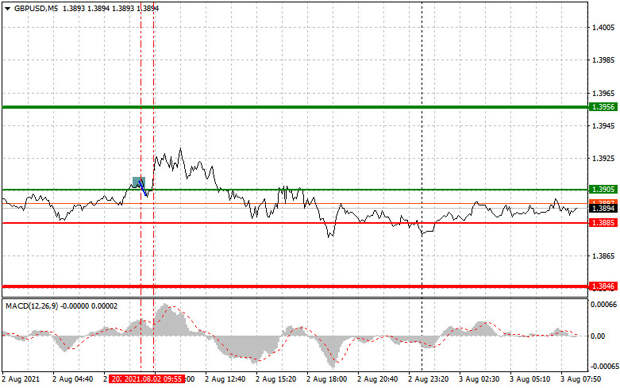Image resolution: width=620 pixels, height=388 pixels.
Task: Select the 2 Aug 2021 date label
Action: [x=21, y=379]
